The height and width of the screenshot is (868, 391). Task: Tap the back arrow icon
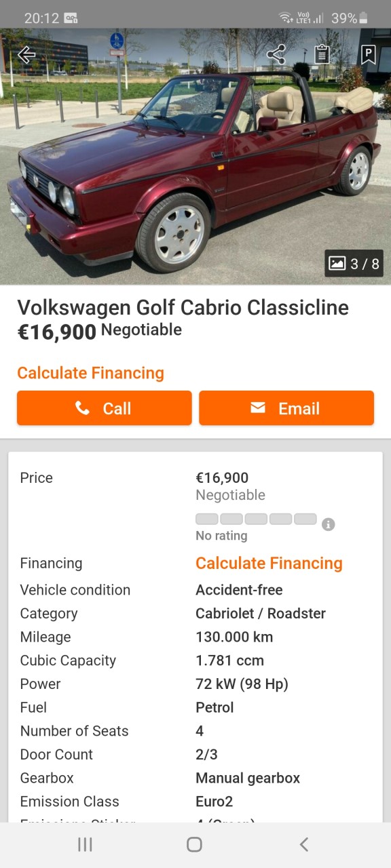26,55
